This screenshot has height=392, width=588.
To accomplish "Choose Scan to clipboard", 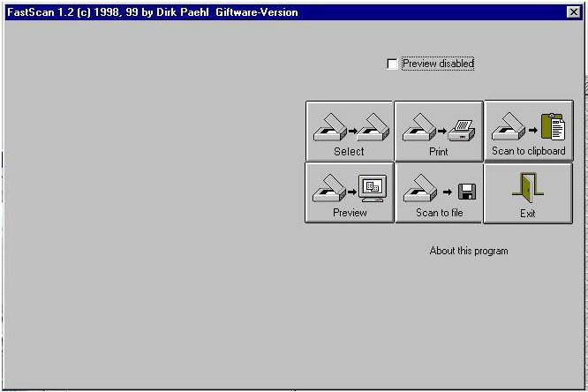I will (x=529, y=131).
